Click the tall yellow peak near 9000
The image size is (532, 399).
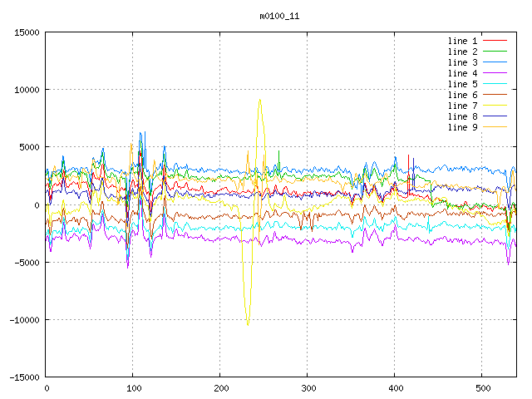pyautogui.click(x=260, y=101)
